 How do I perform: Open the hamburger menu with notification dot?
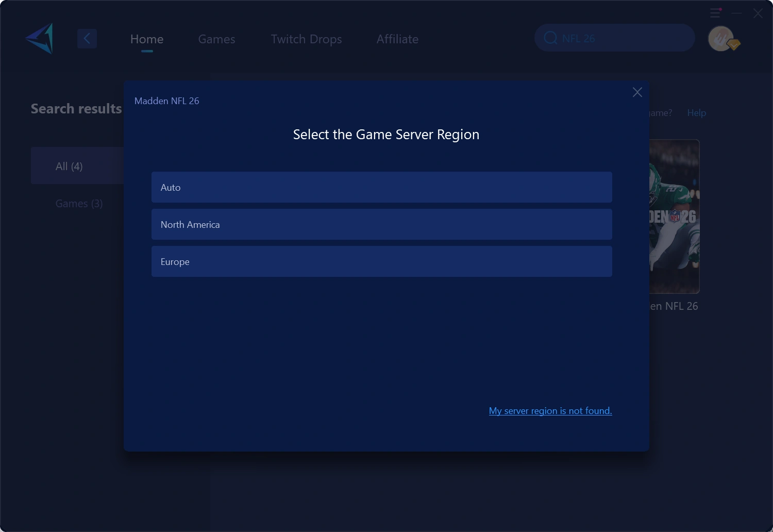coord(715,13)
